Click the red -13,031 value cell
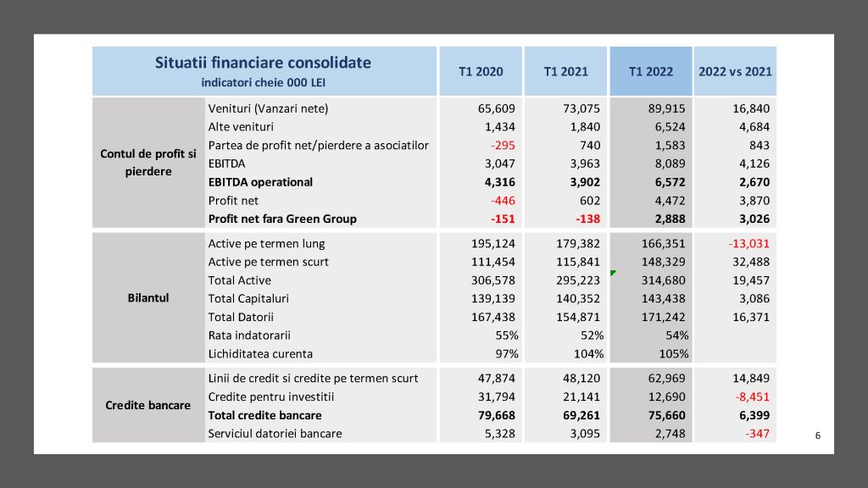Viewport: 868px width, 488px height. point(749,243)
